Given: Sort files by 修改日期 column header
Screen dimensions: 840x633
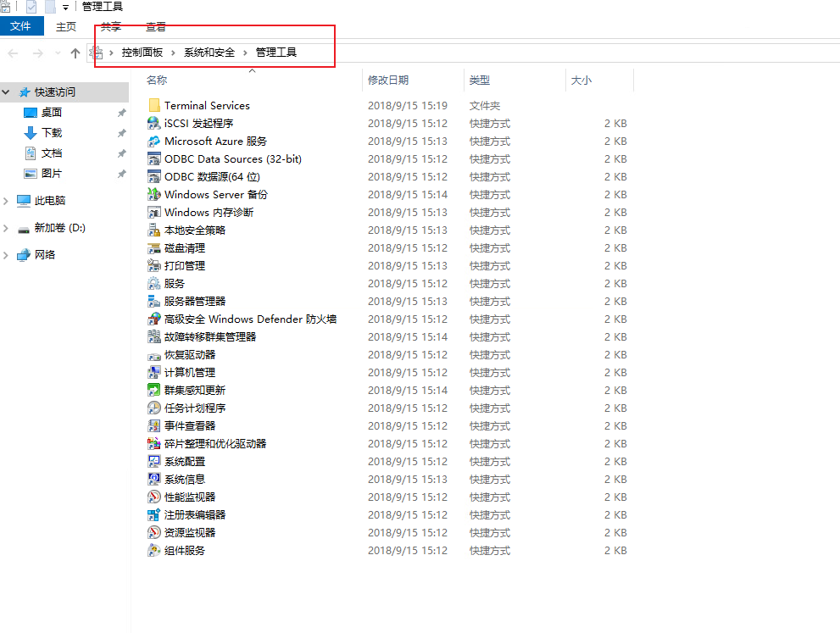Looking at the screenshot, I should click(388, 81).
